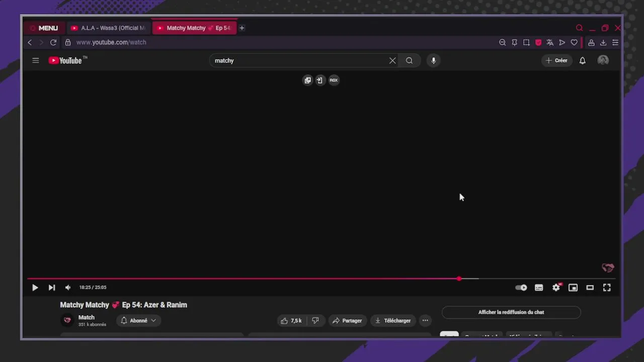Select the Matchy Matchy Ep 54 tab
644x362 pixels.
pos(194,28)
